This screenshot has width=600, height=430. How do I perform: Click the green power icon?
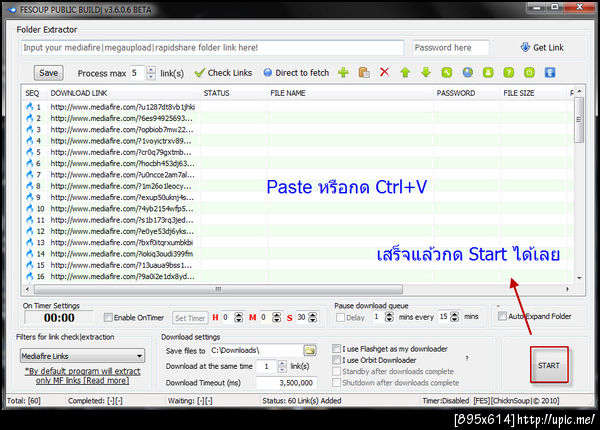[529, 72]
